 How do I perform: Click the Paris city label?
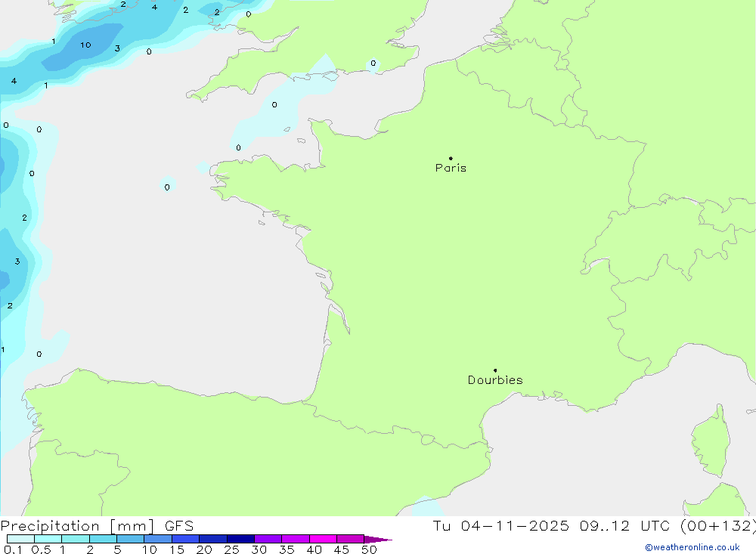click(x=451, y=168)
